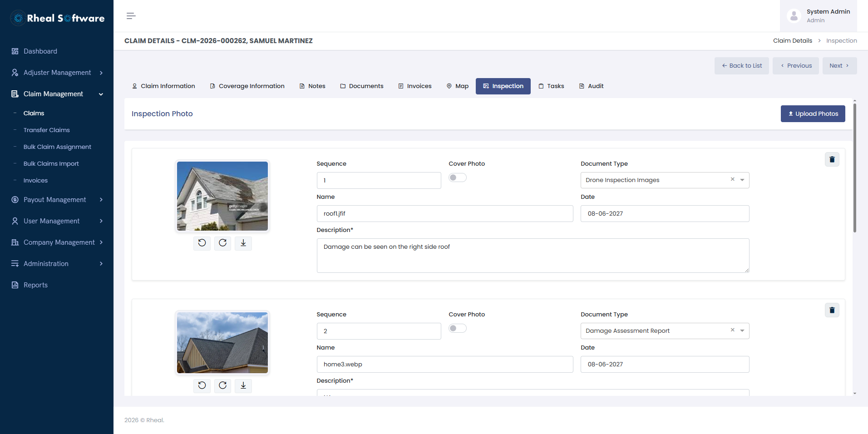Open the Coverage Information tab
Viewport: 868px width, 434px height.
tap(247, 86)
